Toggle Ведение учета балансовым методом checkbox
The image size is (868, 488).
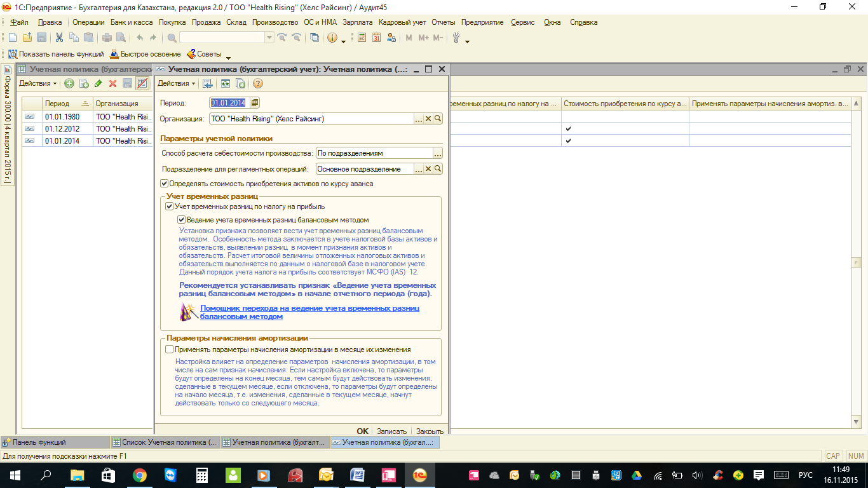(182, 220)
